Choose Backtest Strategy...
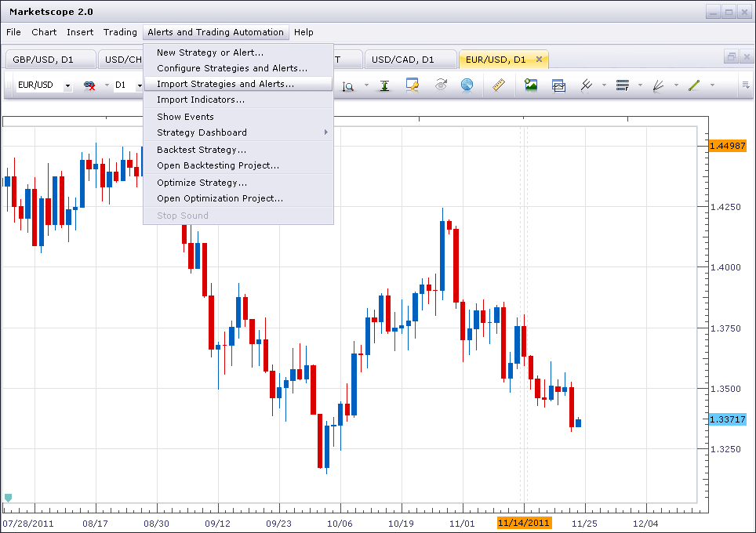This screenshot has width=756, height=533. 238,150
